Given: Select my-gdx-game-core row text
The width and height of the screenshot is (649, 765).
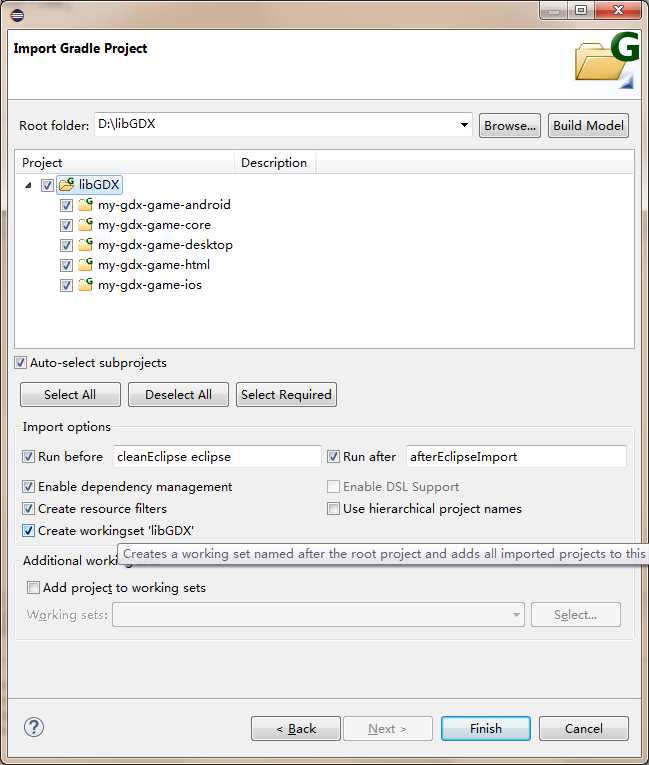Looking at the screenshot, I should (x=155, y=224).
